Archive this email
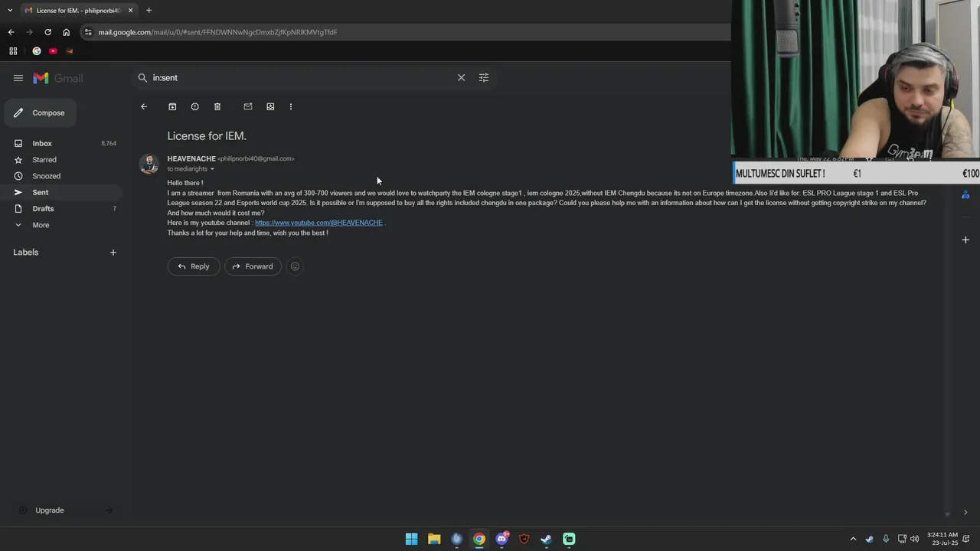Screen dimensions: 980x551 [172, 106]
